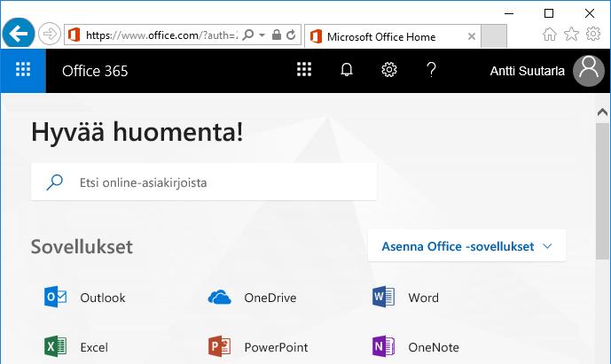Click the browser Home icon
This screenshot has height=364, width=611.
tap(550, 35)
